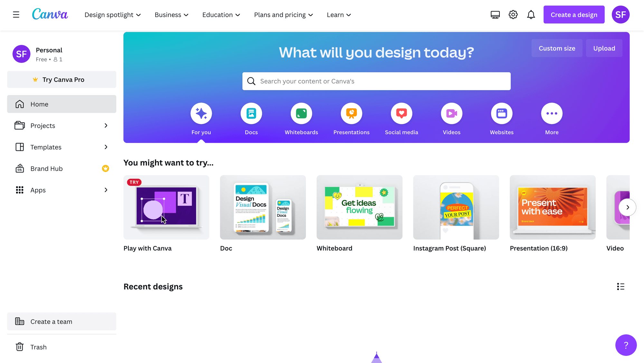The height and width of the screenshot is (363, 644).
Task: Click the Websites icon
Action: click(x=501, y=113)
